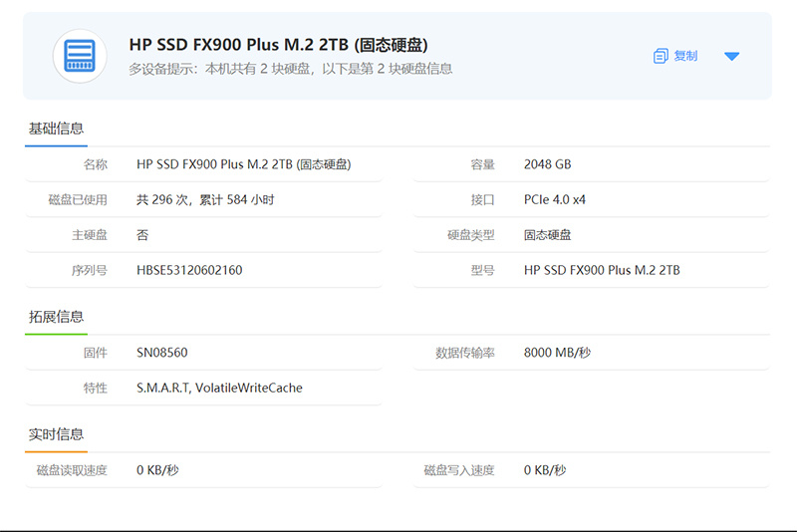
Task: Click the copy icon beside 复制
Action: (661, 56)
